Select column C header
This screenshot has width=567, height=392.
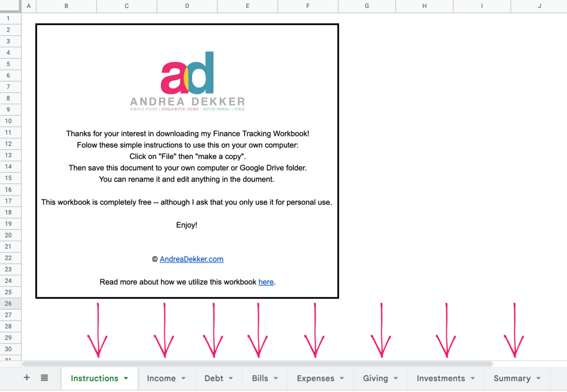[127, 6]
